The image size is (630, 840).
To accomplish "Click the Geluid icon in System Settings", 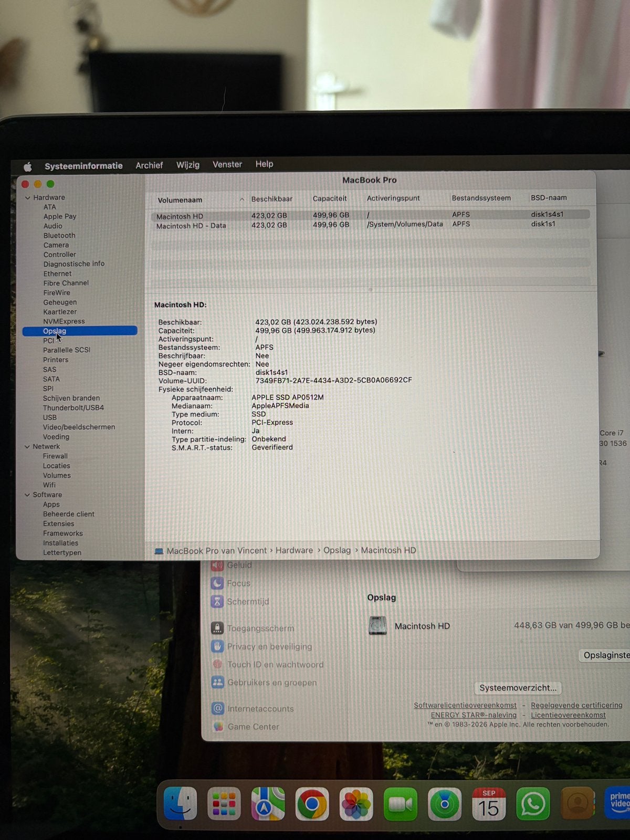I will tap(217, 565).
